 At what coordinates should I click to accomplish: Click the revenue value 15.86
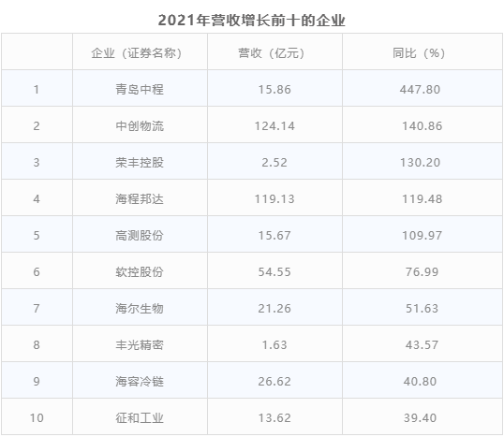[274, 90]
